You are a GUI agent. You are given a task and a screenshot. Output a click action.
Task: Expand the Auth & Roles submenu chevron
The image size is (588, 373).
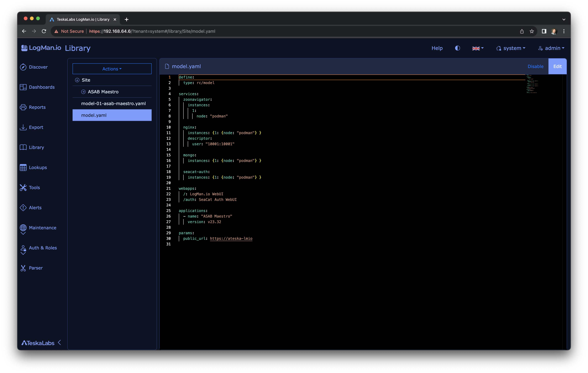click(x=23, y=253)
